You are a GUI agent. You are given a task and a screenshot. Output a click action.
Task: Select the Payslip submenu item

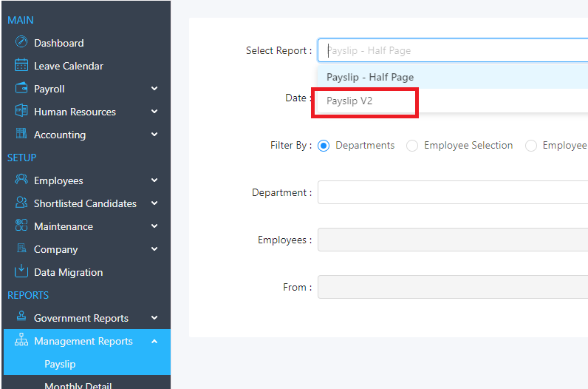tap(60, 364)
